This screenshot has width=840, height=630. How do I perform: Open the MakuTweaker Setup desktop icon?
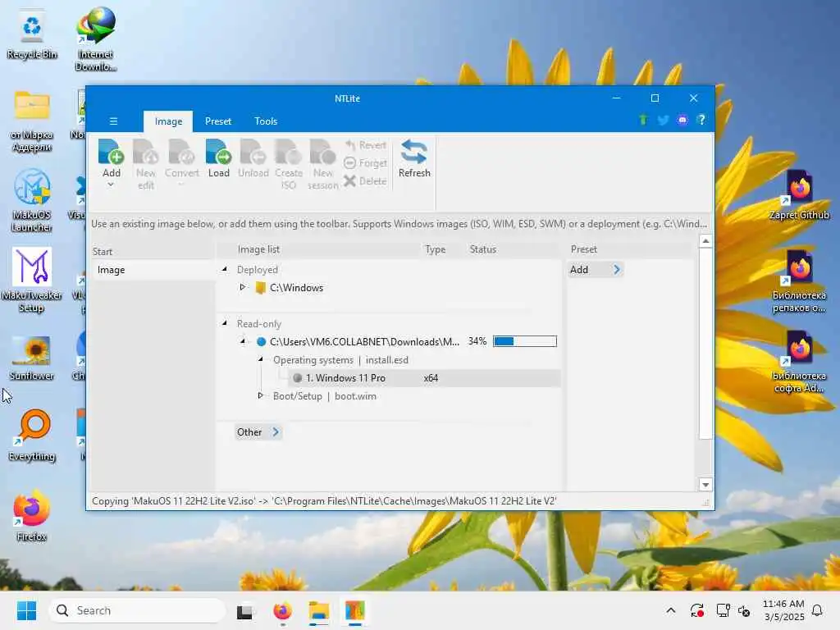[x=31, y=281]
